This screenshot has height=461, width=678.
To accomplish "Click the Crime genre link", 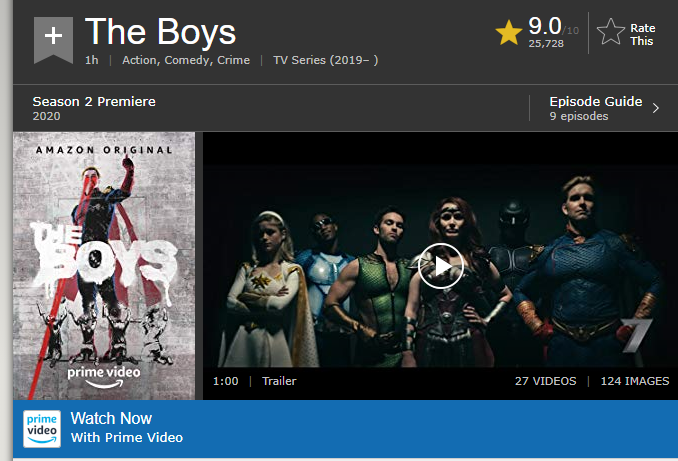I will click(233, 60).
